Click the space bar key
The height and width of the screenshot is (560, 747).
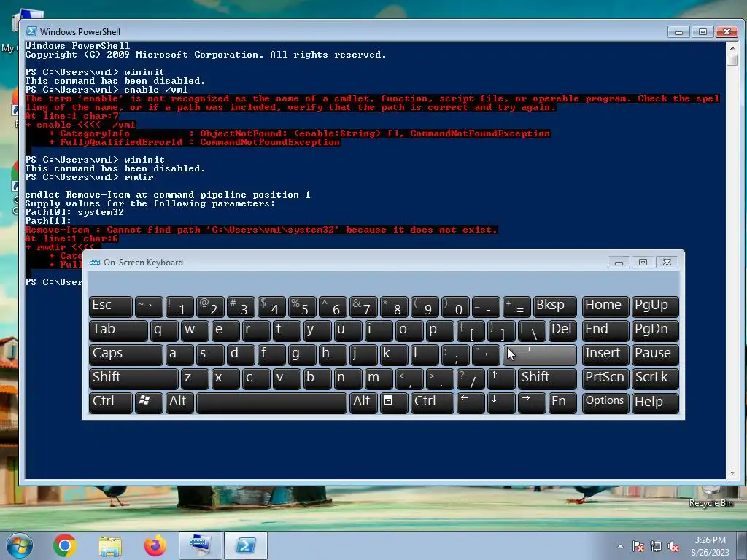tap(271, 402)
